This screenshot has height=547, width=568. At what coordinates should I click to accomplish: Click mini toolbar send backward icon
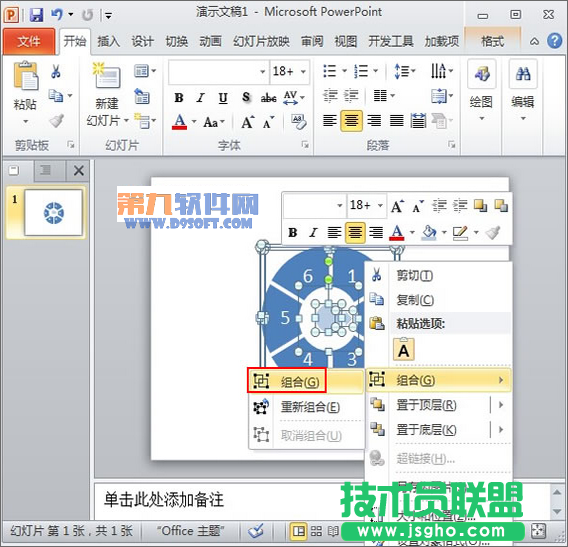pos(501,205)
